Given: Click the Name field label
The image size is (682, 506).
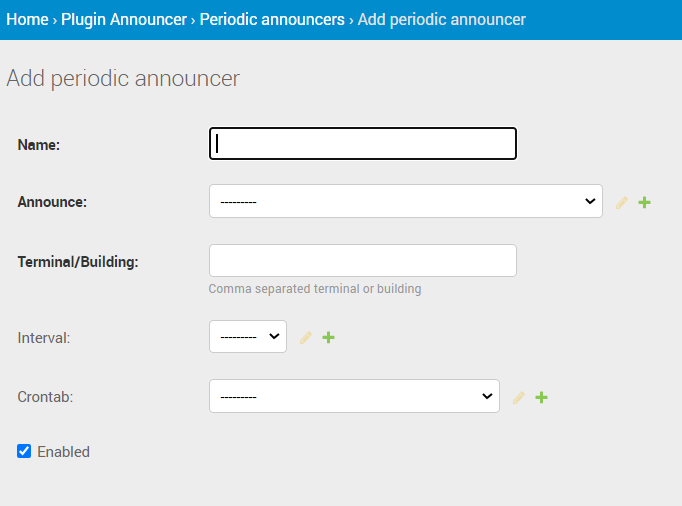Looking at the screenshot, I should tap(39, 145).
